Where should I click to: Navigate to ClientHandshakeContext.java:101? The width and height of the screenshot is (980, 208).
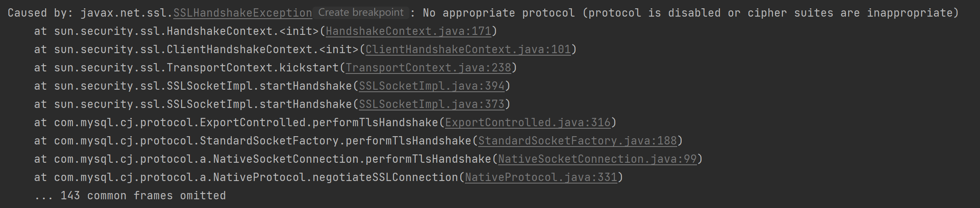click(468, 49)
